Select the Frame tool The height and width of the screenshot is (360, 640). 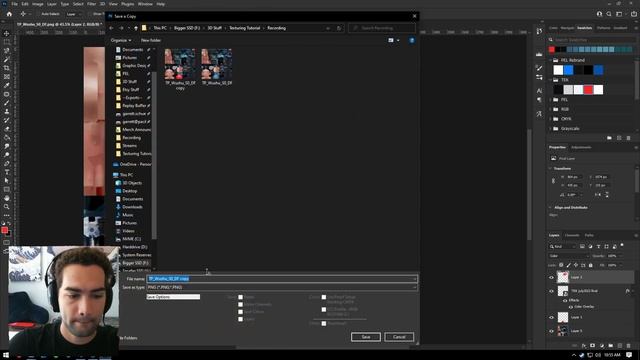click(7, 77)
